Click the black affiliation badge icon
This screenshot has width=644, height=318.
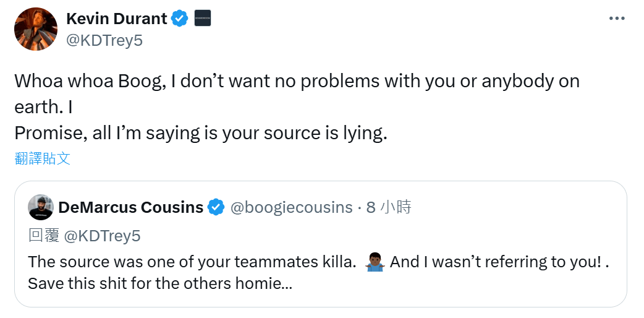pyautogui.click(x=203, y=19)
